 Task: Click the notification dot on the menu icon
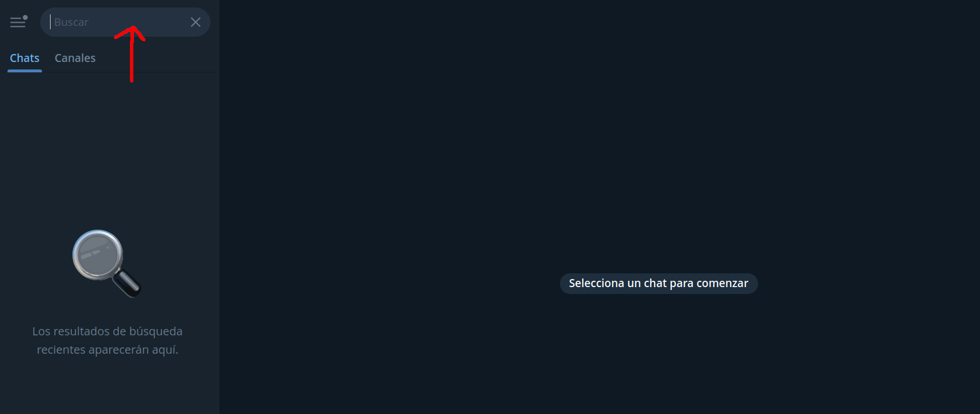[25, 18]
